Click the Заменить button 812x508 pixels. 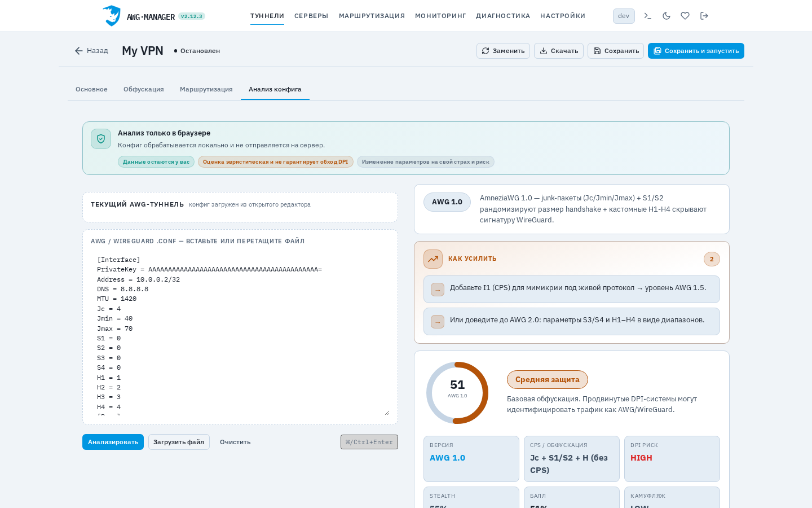(x=503, y=51)
